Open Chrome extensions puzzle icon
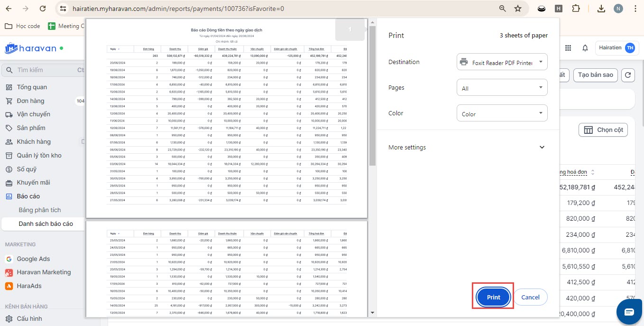644x326 pixels. tap(576, 9)
